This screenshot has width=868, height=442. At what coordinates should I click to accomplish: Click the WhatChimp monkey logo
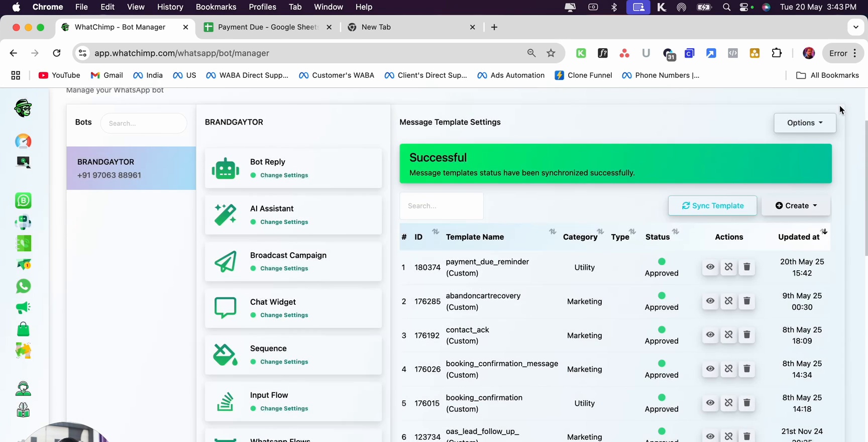coord(23,107)
